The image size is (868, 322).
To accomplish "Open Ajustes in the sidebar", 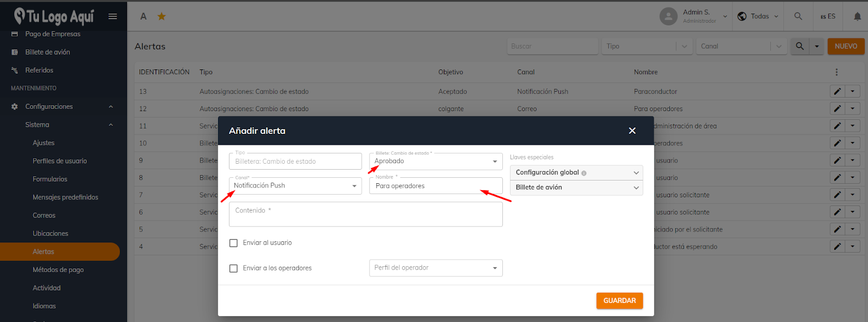I will pyautogui.click(x=43, y=143).
